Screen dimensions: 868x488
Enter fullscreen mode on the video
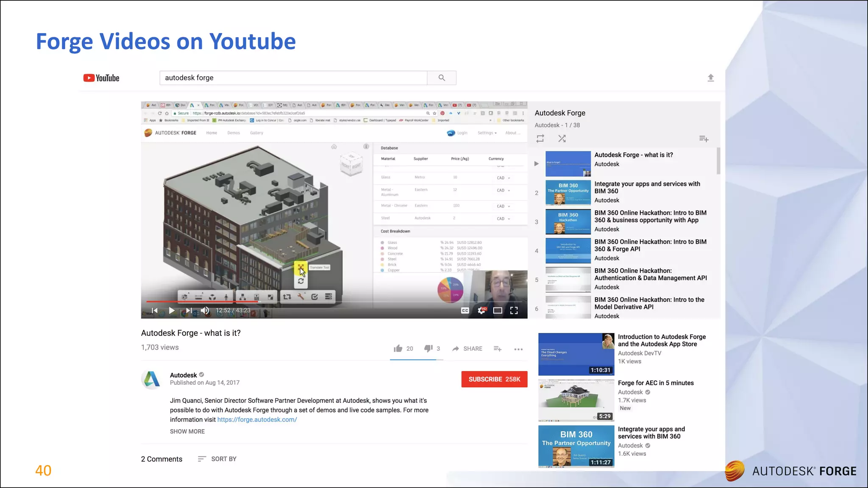514,311
